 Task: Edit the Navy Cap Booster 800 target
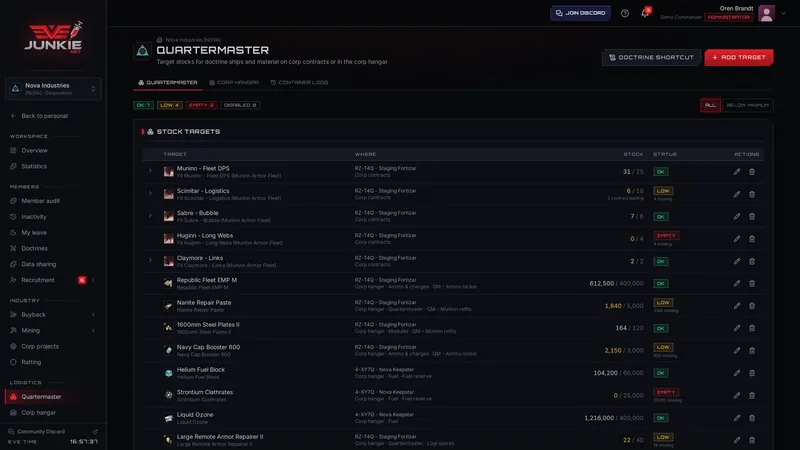737,351
